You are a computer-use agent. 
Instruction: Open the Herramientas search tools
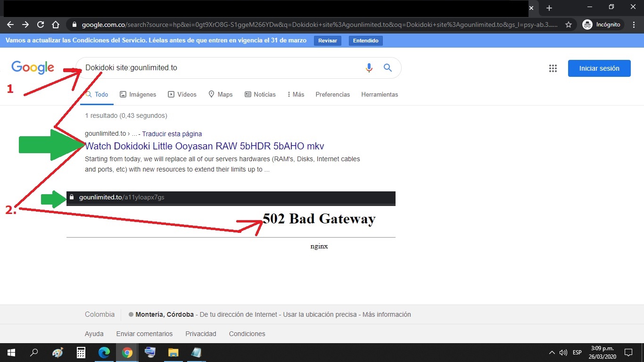(x=380, y=94)
